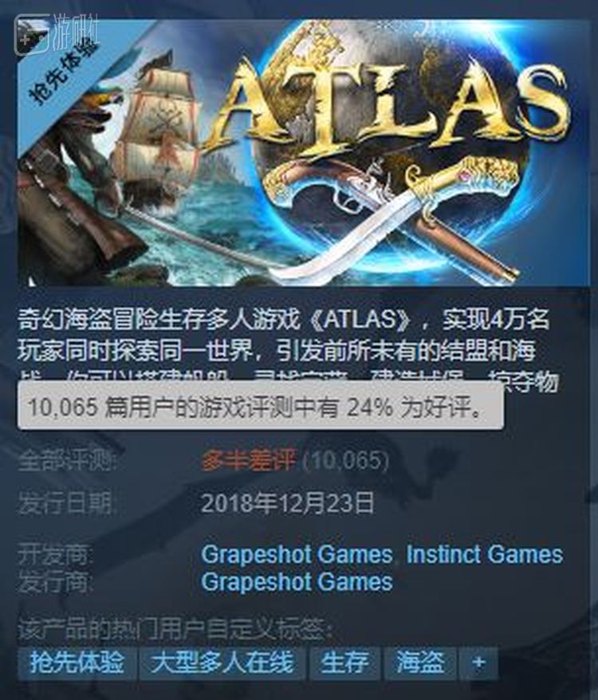Select the 大型多人在线 tag

tap(222, 662)
